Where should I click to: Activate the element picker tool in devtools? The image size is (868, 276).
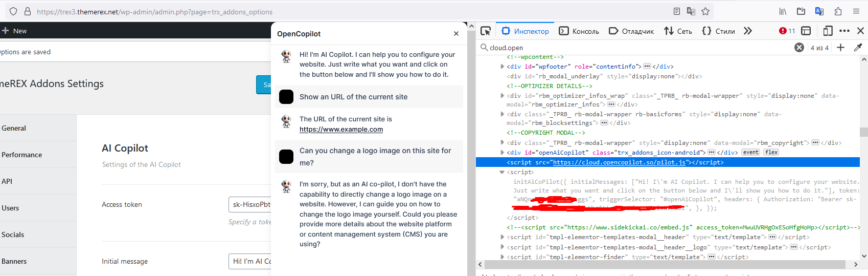[x=486, y=31]
